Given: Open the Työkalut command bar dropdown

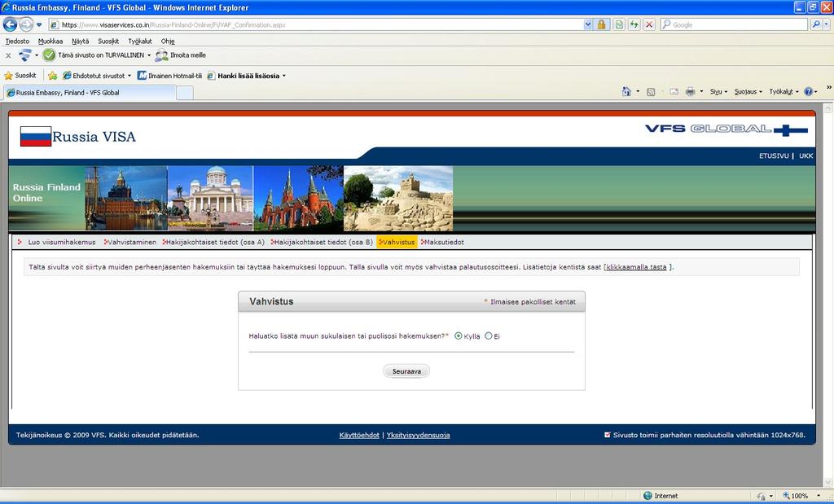Looking at the screenshot, I should (784, 91).
